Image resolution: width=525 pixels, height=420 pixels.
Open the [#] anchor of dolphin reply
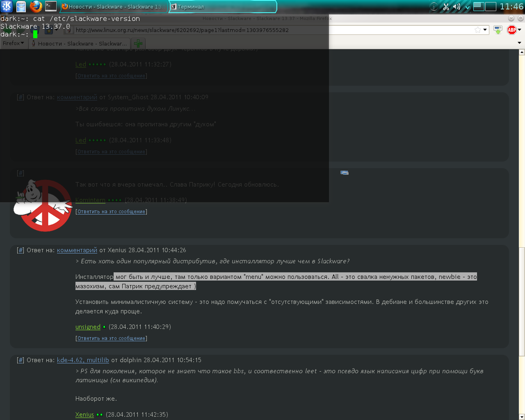point(21,360)
